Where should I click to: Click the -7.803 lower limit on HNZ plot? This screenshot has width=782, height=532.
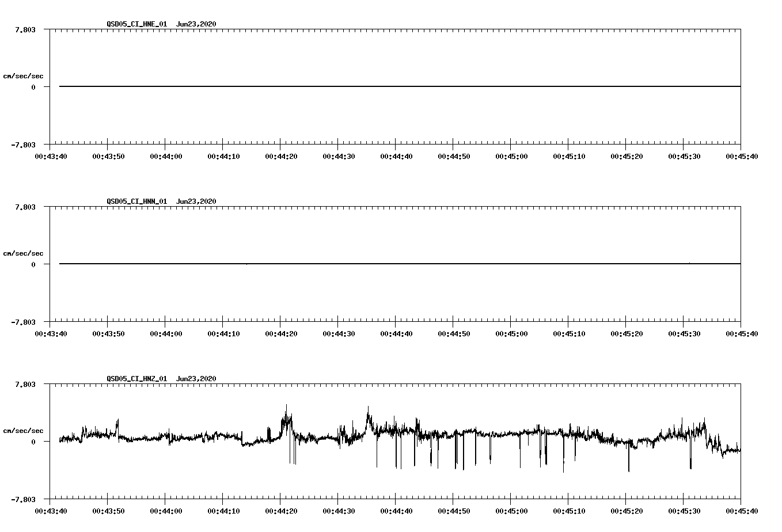point(24,499)
